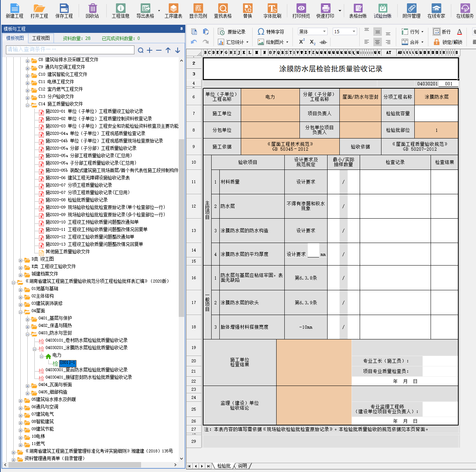The image size is (476, 472).
Task: Apply superscript formatting with X² icon
Action: 302,42
